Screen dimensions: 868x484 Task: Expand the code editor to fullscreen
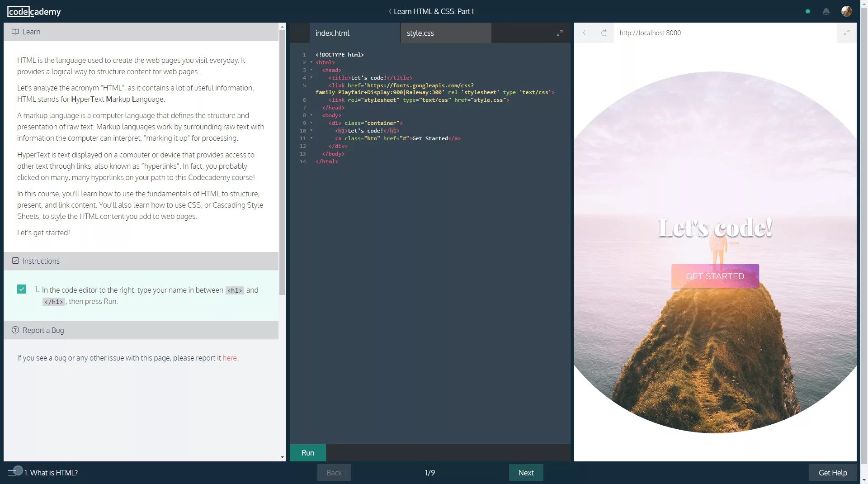560,33
